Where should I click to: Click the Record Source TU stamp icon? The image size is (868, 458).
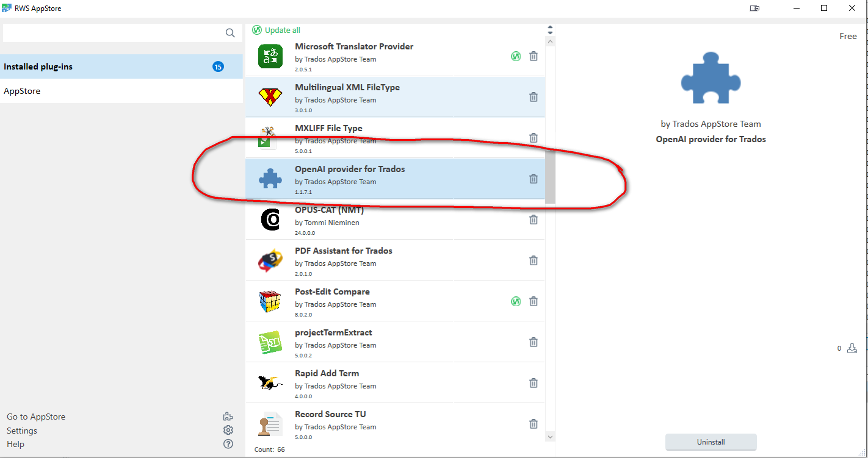(x=270, y=424)
